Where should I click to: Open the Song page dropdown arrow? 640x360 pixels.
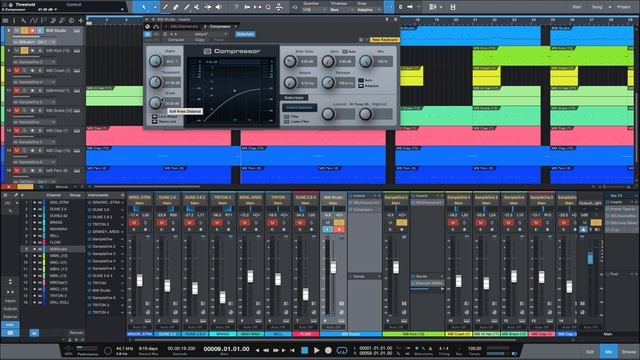pyautogui.click(x=610, y=7)
